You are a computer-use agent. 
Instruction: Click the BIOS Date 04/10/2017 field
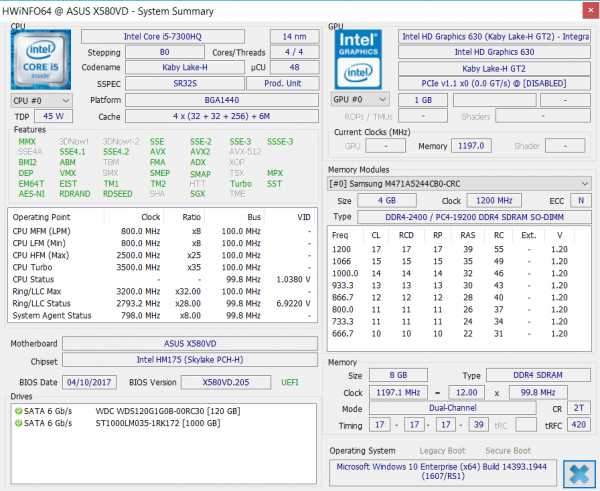pos(89,382)
